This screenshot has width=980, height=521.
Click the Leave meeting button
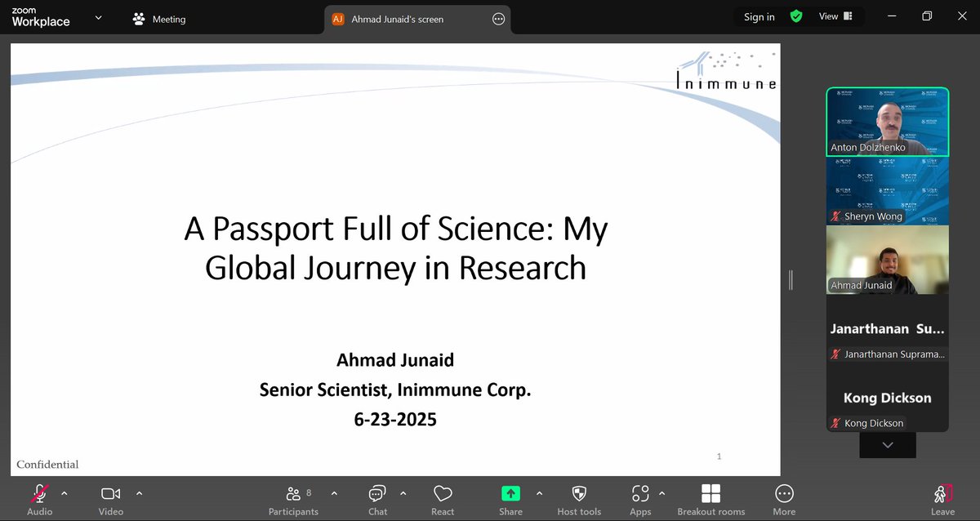point(942,500)
